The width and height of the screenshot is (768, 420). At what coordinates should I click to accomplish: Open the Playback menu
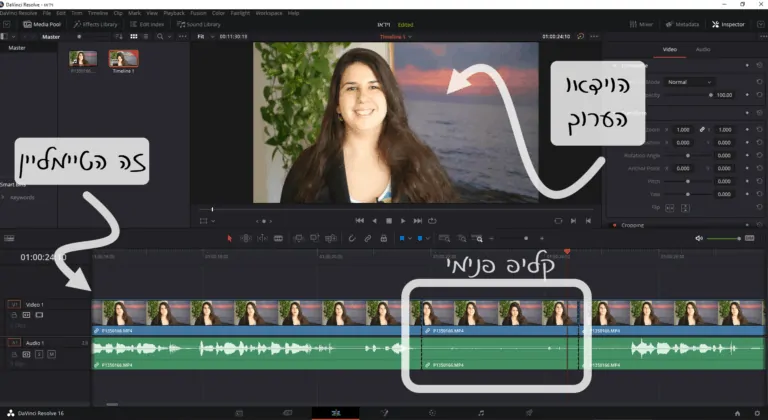point(174,13)
